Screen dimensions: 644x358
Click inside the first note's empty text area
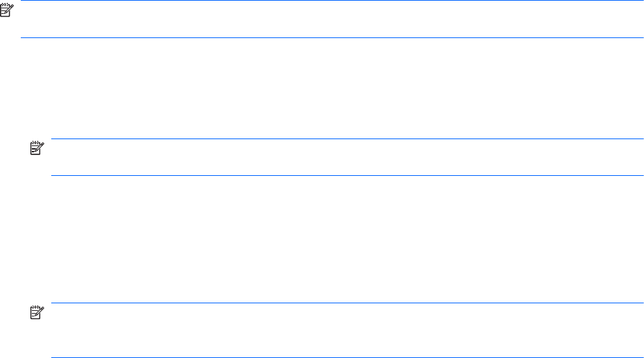pyautogui.click(x=325, y=19)
